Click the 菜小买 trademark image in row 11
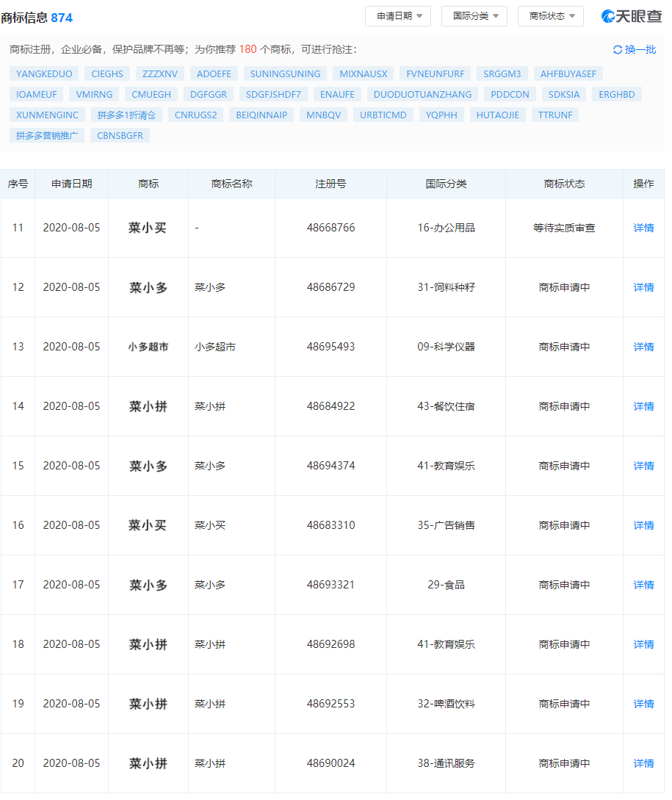The height and width of the screenshot is (800, 672). click(x=148, y=228)
